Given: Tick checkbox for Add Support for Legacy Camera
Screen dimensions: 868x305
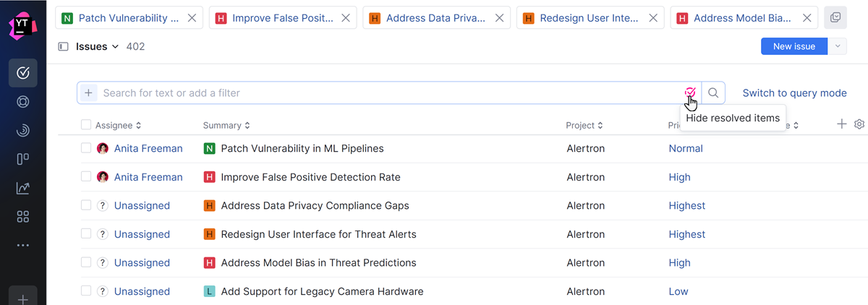Looking at the screenshot, I should [x=86, y=291].
